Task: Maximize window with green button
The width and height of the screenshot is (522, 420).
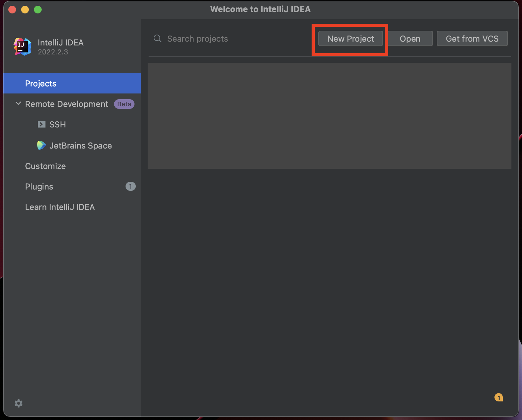Action: (x=38, y=10)
